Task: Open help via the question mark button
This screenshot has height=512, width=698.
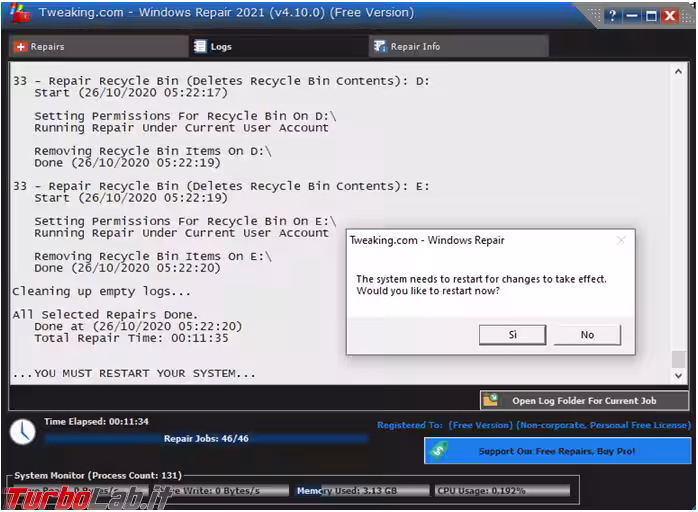Action: point(613,16)
